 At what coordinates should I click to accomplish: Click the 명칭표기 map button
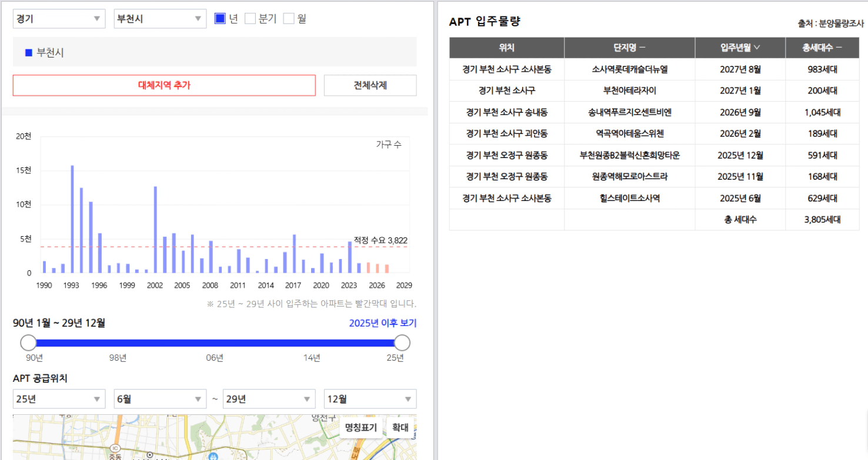click(361, 427)
